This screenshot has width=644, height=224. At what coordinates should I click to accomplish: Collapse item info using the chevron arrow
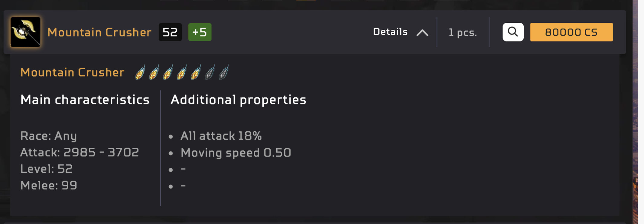(x=422, y=32)
